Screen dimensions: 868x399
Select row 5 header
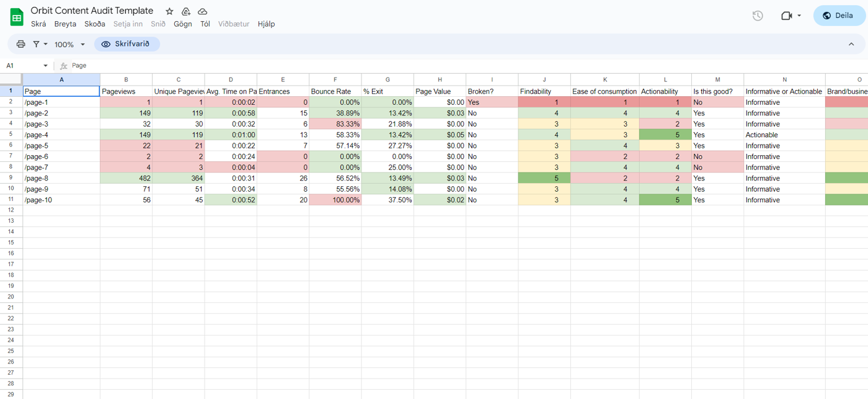tap(11, 135)
